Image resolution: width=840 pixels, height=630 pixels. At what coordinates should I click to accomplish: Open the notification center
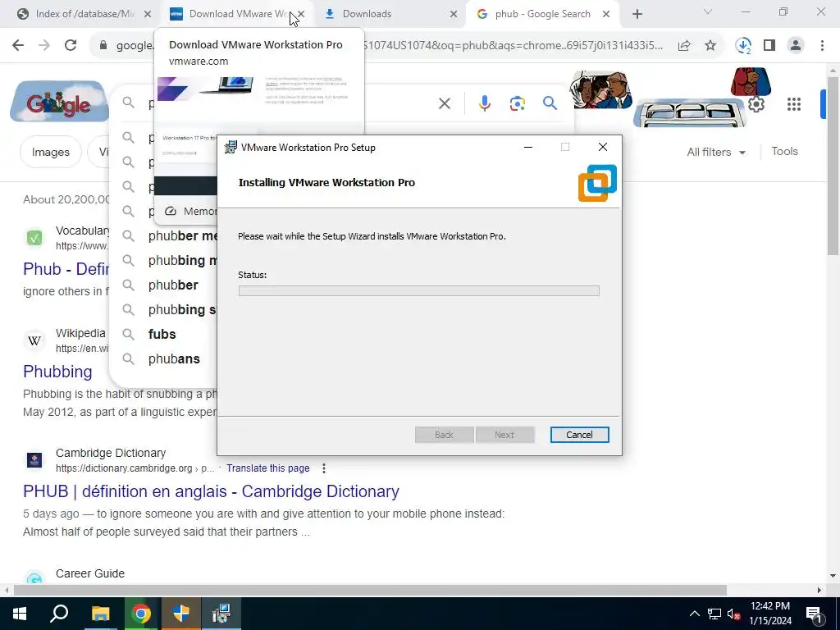coord(814,614)
